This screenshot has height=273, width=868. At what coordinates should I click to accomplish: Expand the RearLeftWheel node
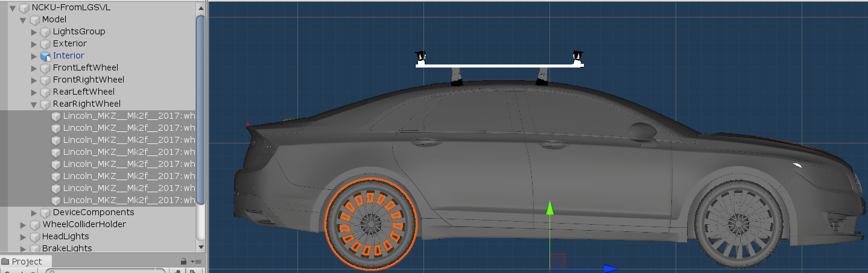point(34,92)
